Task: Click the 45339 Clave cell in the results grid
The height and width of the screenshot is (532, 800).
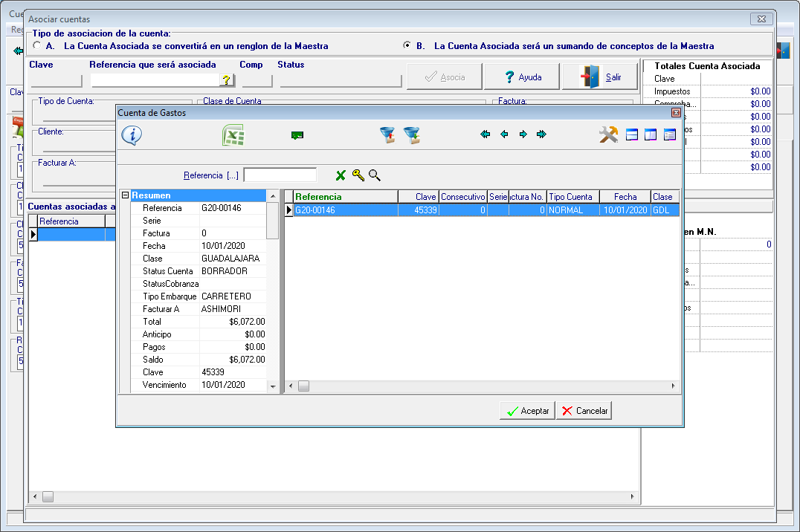Action: (x=419, y=210)
